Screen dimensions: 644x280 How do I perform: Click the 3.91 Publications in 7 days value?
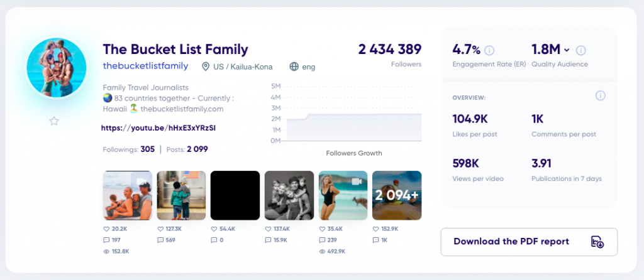click(x=541, y=164)
